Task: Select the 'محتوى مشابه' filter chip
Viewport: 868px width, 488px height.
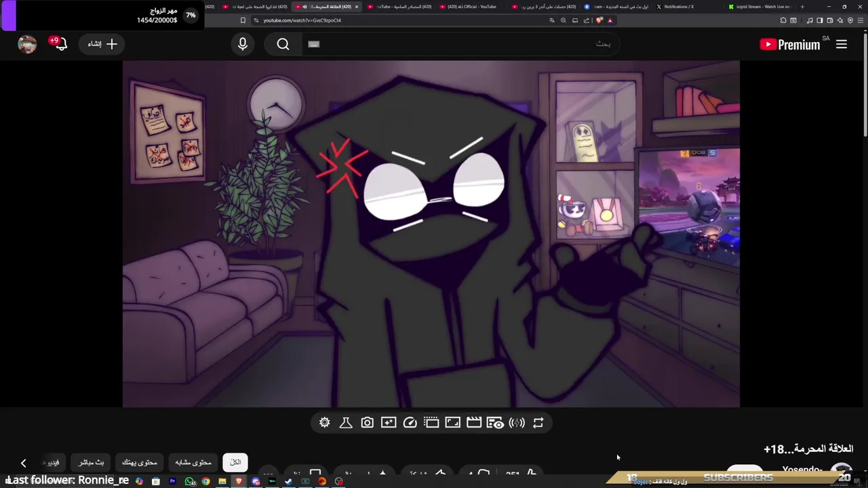Action: pyautogui.click(x=193, y=462)
